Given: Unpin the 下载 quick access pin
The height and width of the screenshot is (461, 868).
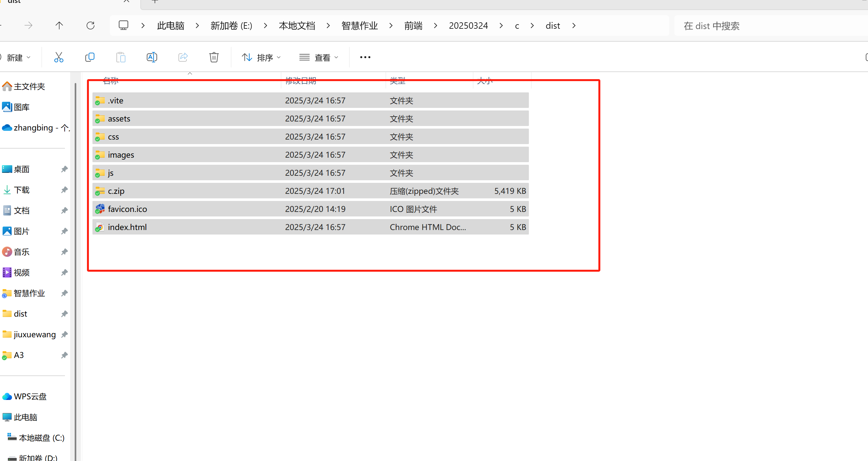Looking at the screenshot, I should pos(64,190).
